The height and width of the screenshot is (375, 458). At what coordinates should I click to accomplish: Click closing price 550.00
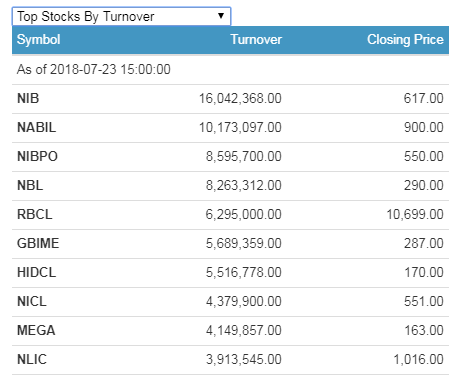pos(424,156)
